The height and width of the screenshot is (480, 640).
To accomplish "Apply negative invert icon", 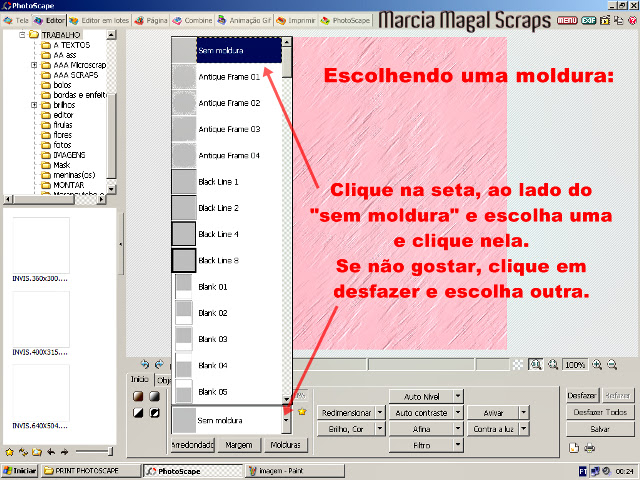I will click(x=154, y=413).
